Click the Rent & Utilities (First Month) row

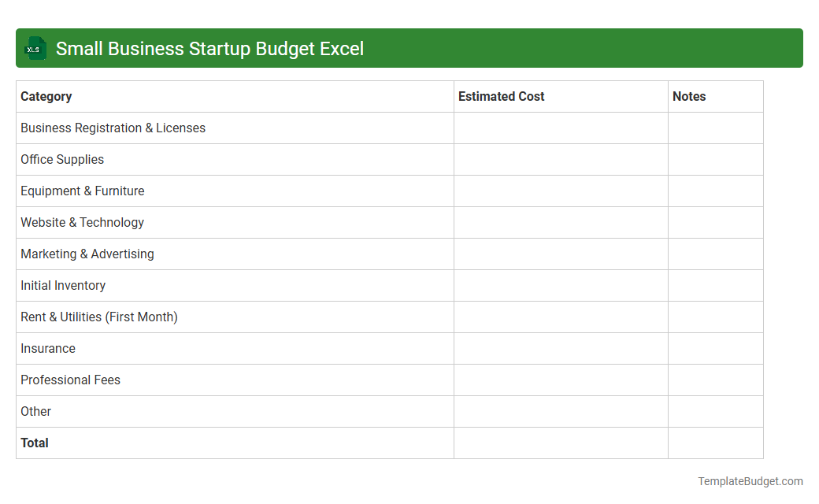[99, 317]
